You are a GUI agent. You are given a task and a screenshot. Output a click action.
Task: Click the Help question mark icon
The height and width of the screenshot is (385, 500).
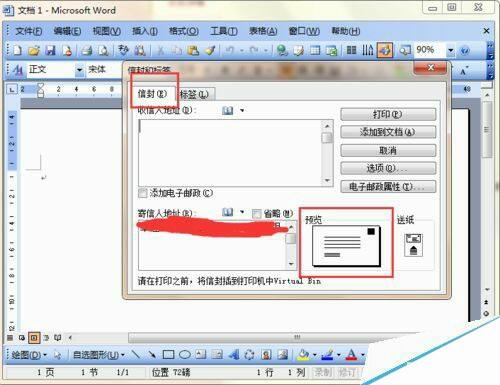click(x=465, y=50)
